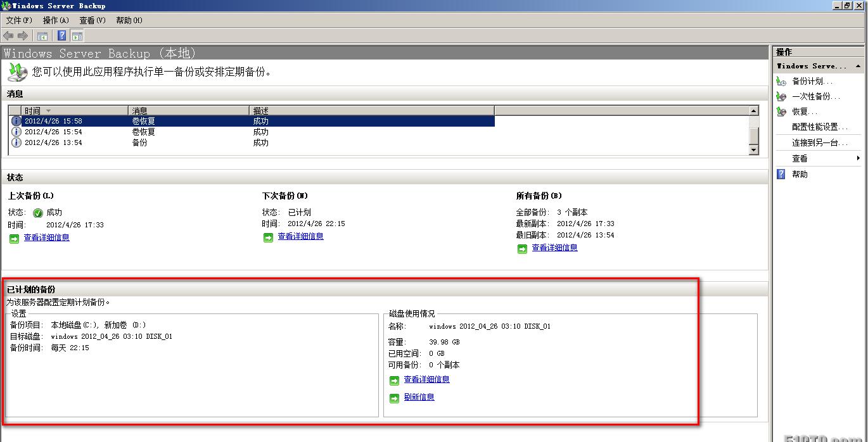868x442 pixels.
Task: Click the 恢复 icon in actions pane
Action: pos(781,111)
